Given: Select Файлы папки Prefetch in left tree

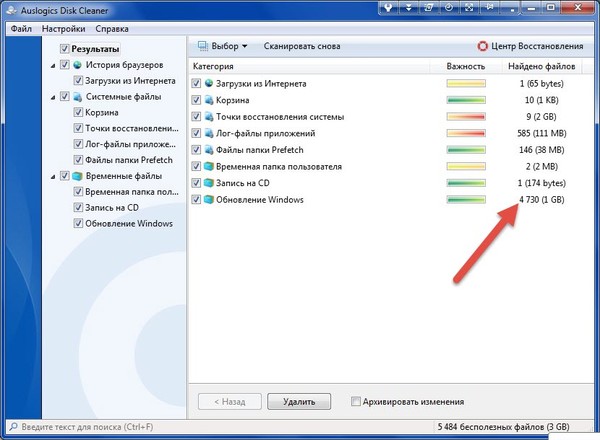Looking at the screenshot, I should click(x=129, y=160).
